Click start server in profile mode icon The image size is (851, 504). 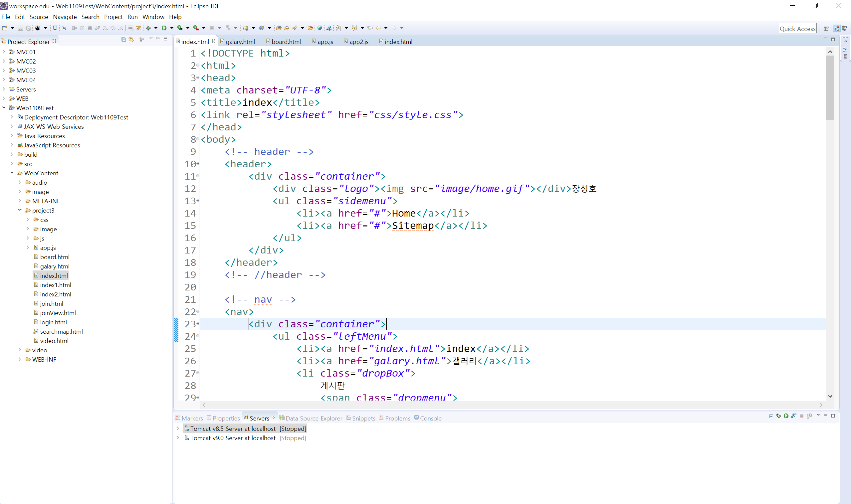pyautogui.click(x=794, y=416)
